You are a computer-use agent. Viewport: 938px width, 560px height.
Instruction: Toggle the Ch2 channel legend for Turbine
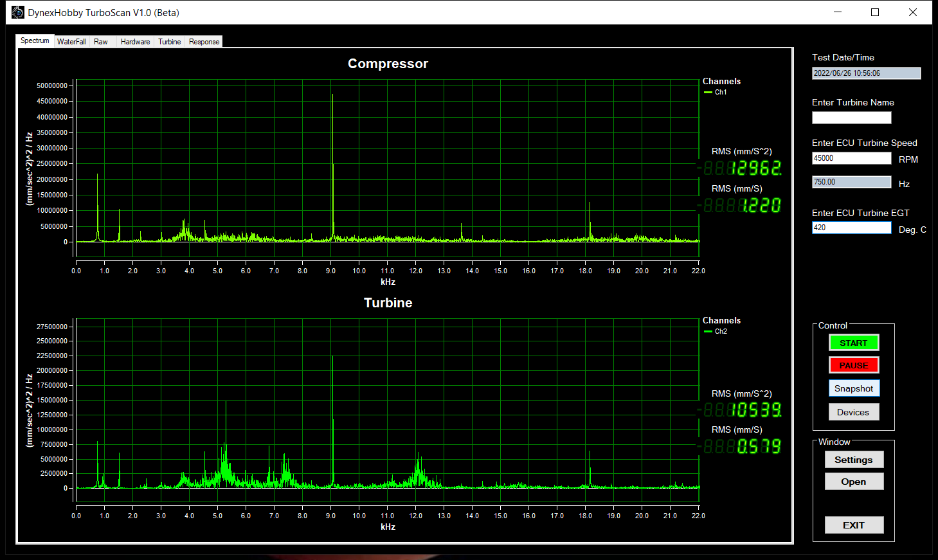click(x=718, y=331)
